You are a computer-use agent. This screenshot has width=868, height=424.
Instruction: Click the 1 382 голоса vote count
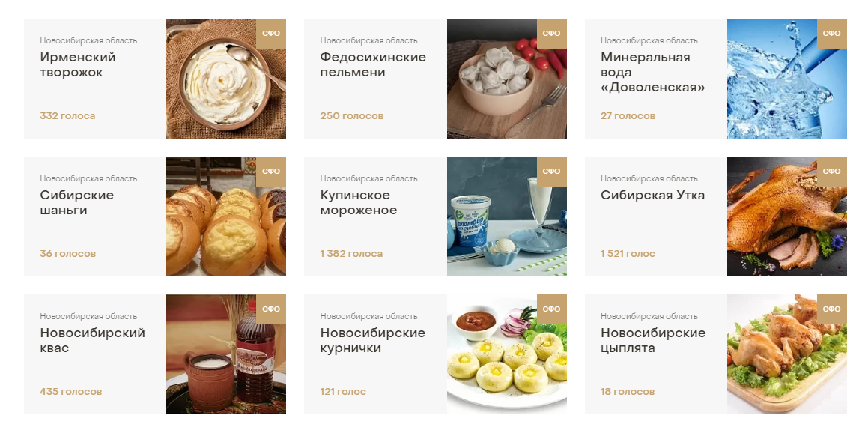click(x=351, y=254)
